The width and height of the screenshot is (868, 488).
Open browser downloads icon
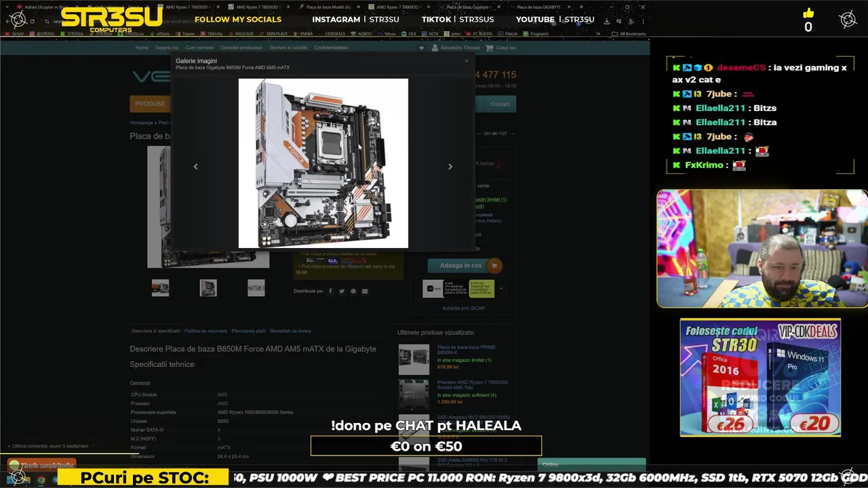(x=607, y=20)
